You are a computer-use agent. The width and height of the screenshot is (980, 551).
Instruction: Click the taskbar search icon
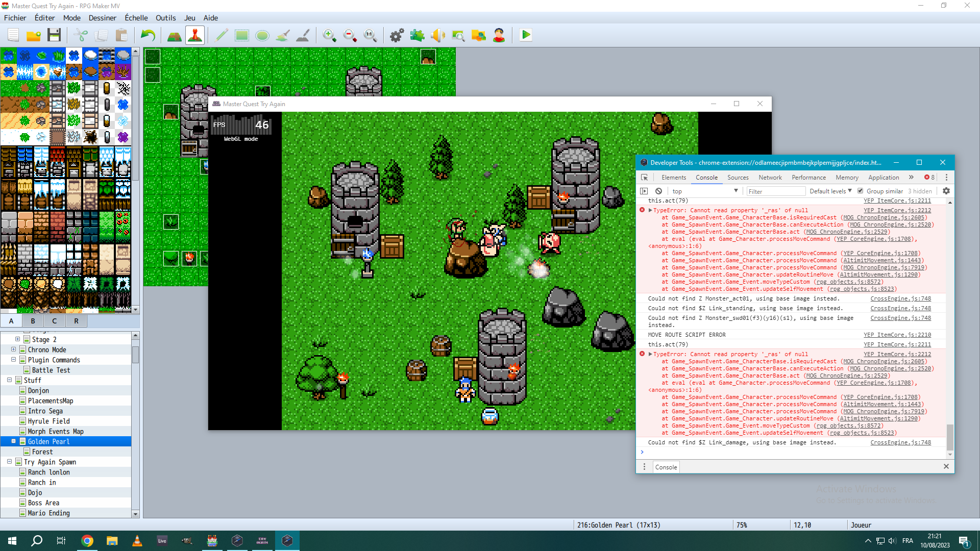click(37, 541)
